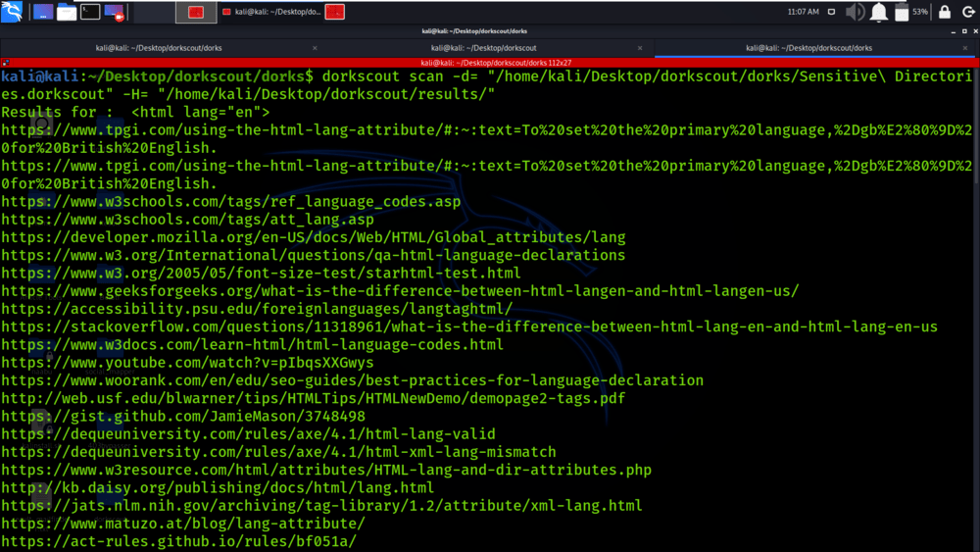Switch to first terminal tab dorkscout/dorks
This screenshot has height=552, width=980.
pos(159,48)
